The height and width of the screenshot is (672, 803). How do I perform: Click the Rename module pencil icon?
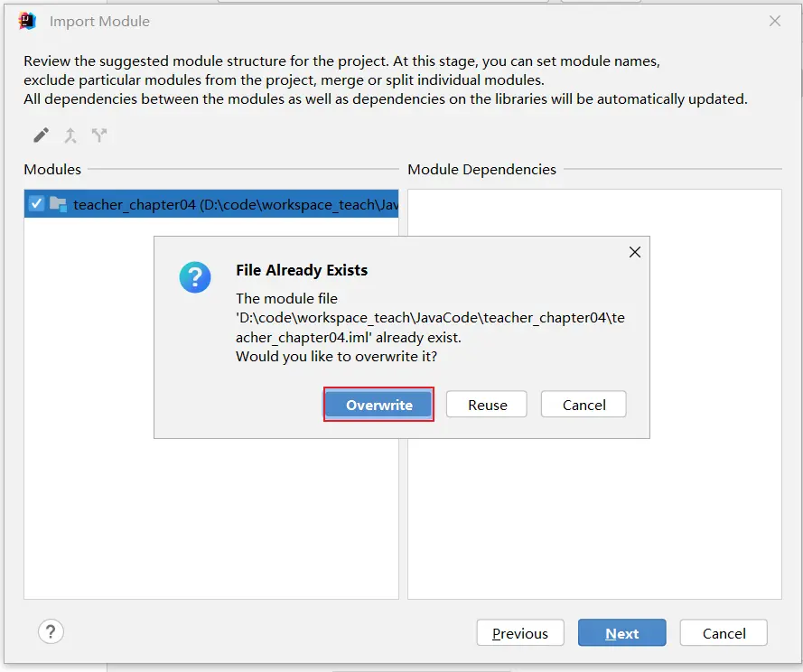tap(41, 135)
